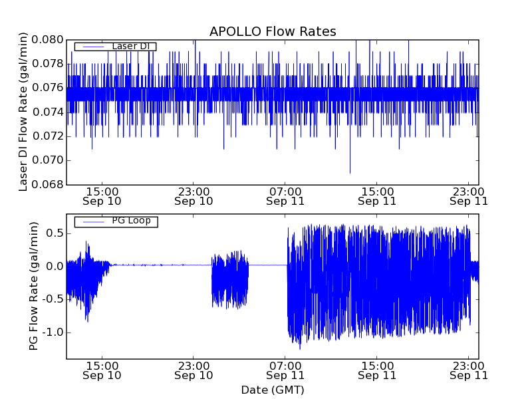Select the "PG Loop" legend label
Image resolution: width=532 pixels, height=399 pixels.
131,221
